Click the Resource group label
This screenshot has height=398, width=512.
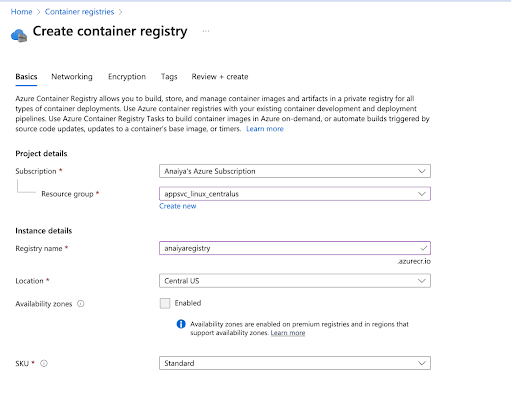67,194
